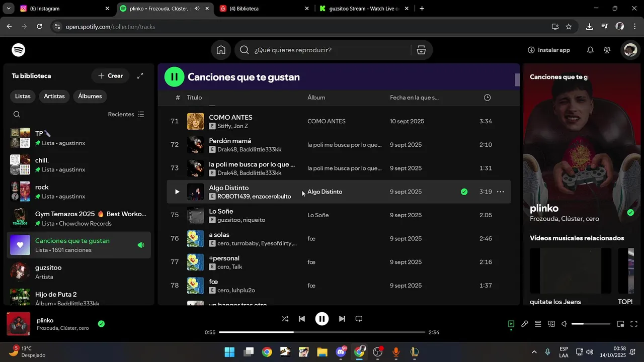Open the TP playlist in library
The width and height of the screenshot is (644, 362).
tap(79, 138)
